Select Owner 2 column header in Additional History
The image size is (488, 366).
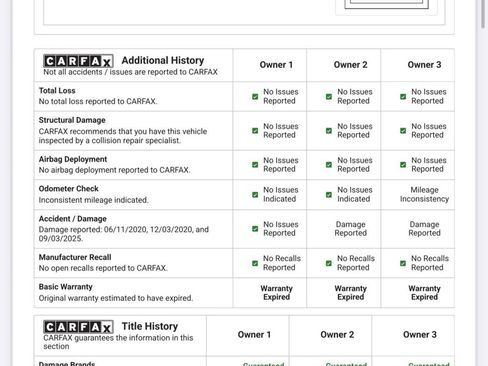[350, 65]
